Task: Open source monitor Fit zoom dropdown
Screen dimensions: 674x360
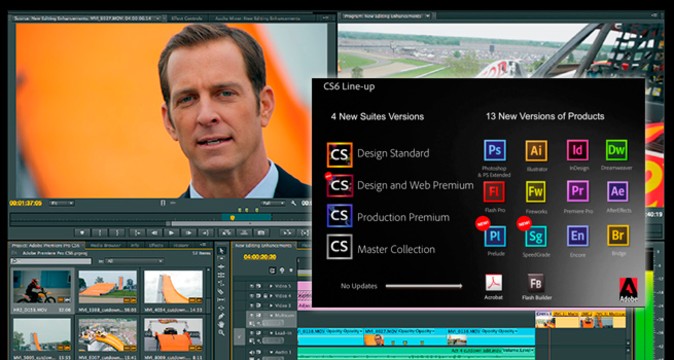Action: coord(61,203)
